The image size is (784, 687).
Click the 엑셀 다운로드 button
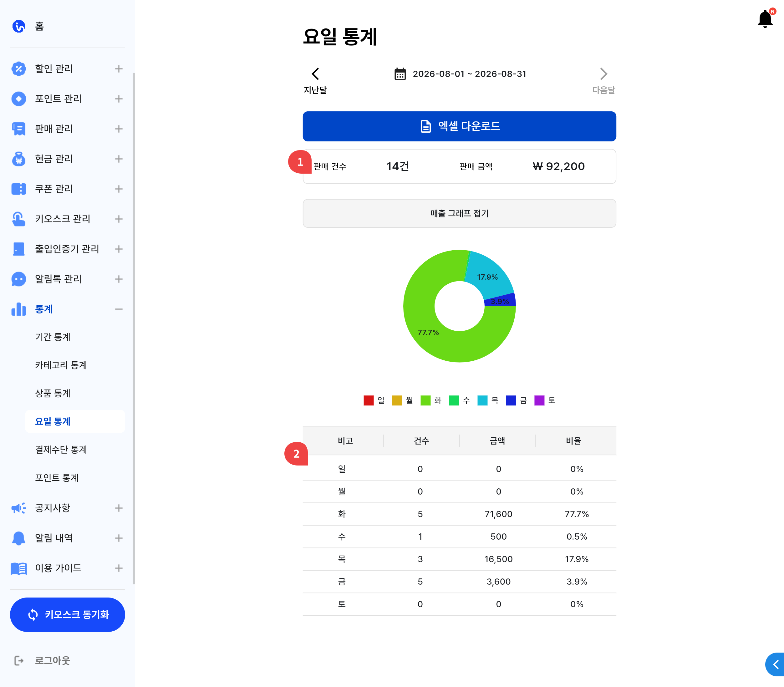click(459, 126)
